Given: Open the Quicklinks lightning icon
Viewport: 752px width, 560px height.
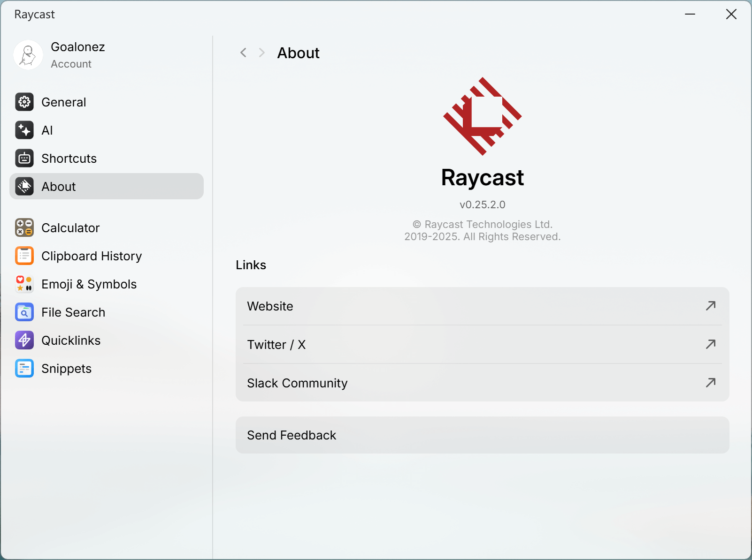Looking at the screenshot, I should (x=24, y=340).
